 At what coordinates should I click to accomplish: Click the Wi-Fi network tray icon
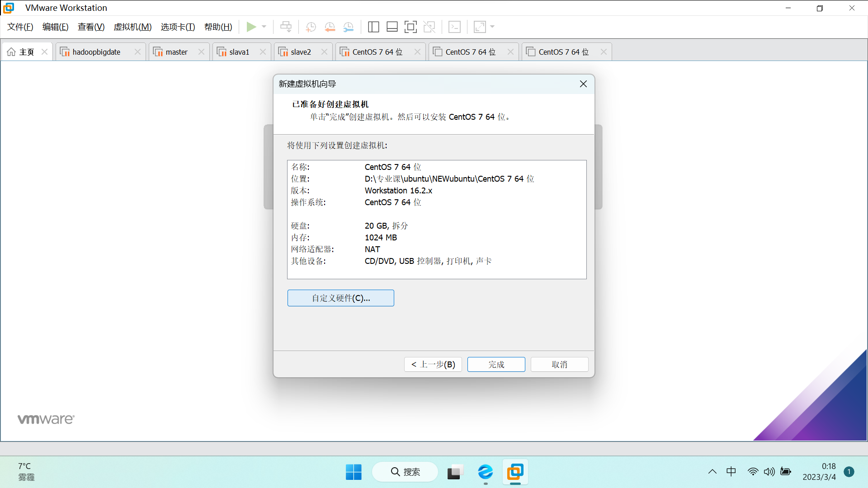coord(753,472)
